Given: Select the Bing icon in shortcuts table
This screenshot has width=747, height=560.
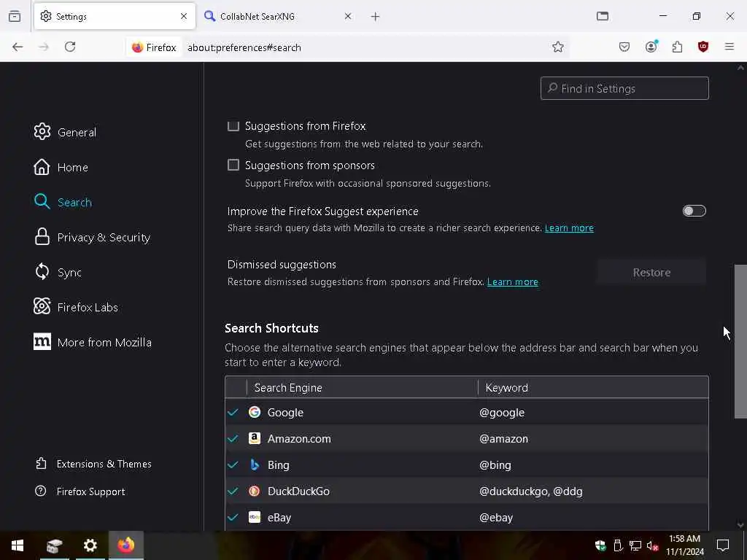Looking at the screenshot, I should (x=255, y=464).
